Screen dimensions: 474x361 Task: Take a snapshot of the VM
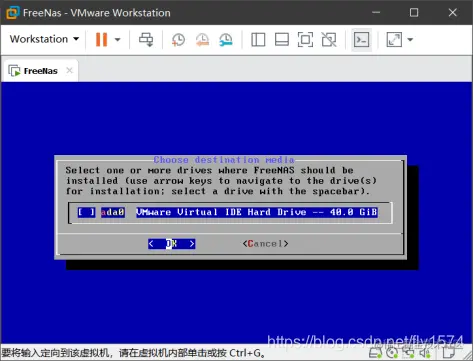(x=178, y=40)
